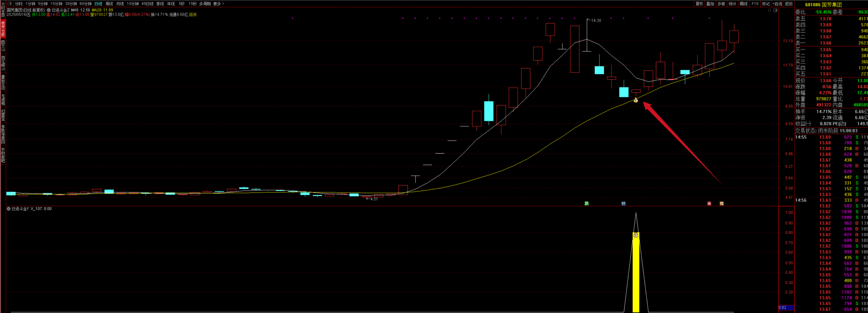This screenshot has width=868, height=313.
Task: Click the green 跌 event marker below the chart
Action: click(x=587, y=203)
